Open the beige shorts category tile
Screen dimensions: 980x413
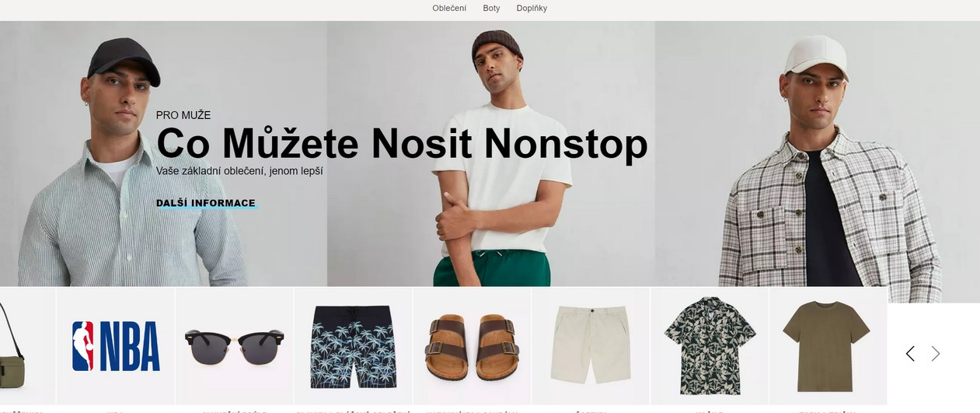click(x=591, y=346)
